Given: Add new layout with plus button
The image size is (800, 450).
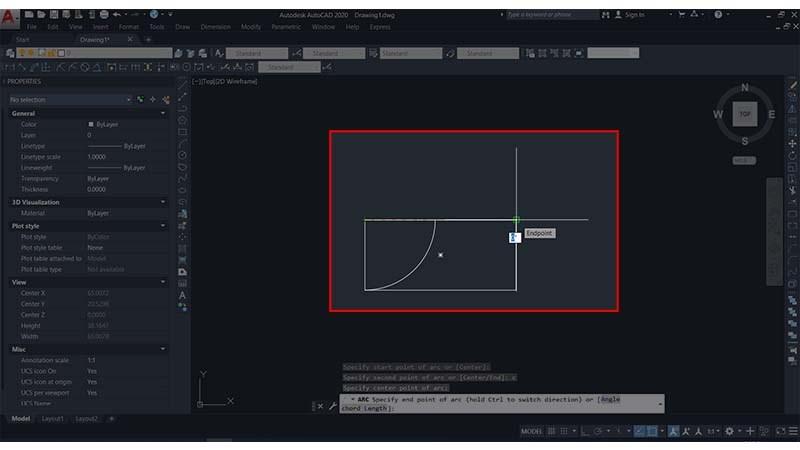Looking at the screenshot, I should coord(111,419).
